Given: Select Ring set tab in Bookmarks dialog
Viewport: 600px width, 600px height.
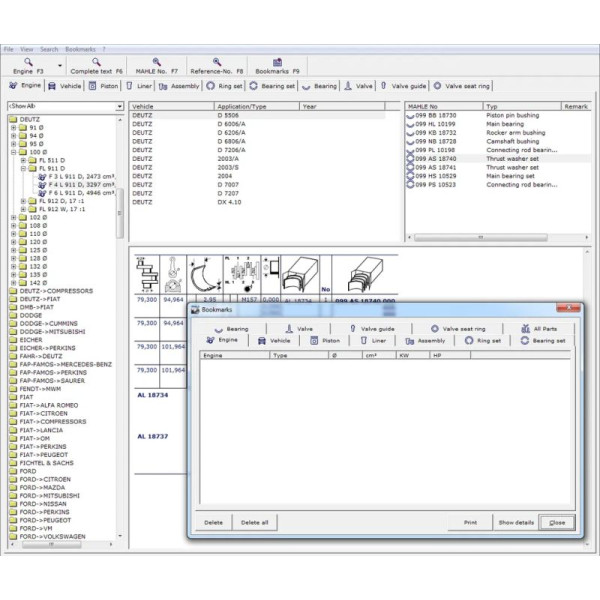Looking at the screenshot, I should 484,340.
